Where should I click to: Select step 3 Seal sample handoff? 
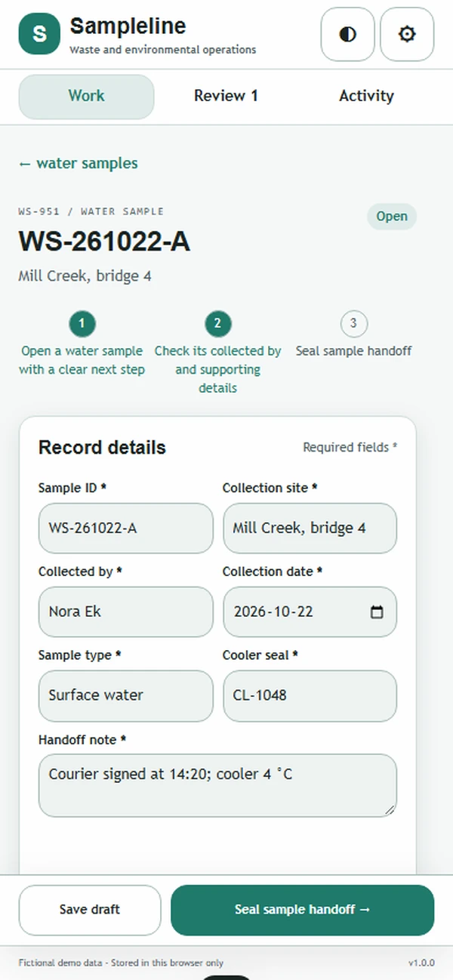(x=353, y=336)
